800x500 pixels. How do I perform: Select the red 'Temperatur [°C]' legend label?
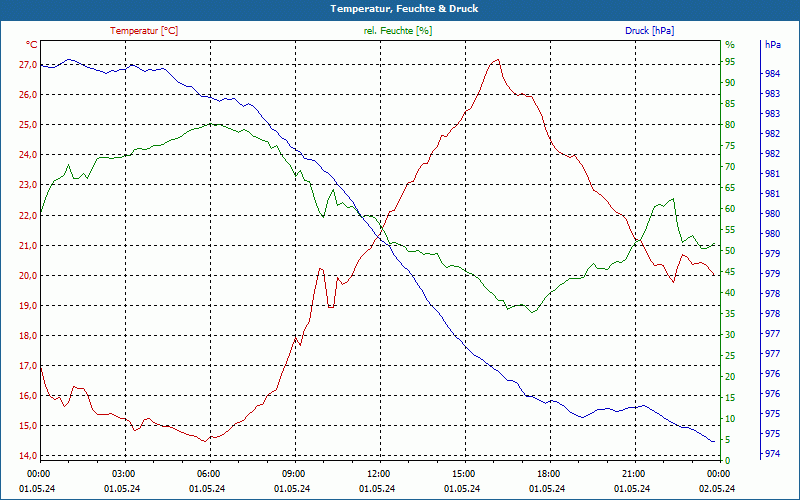click(x=144, y=31)
